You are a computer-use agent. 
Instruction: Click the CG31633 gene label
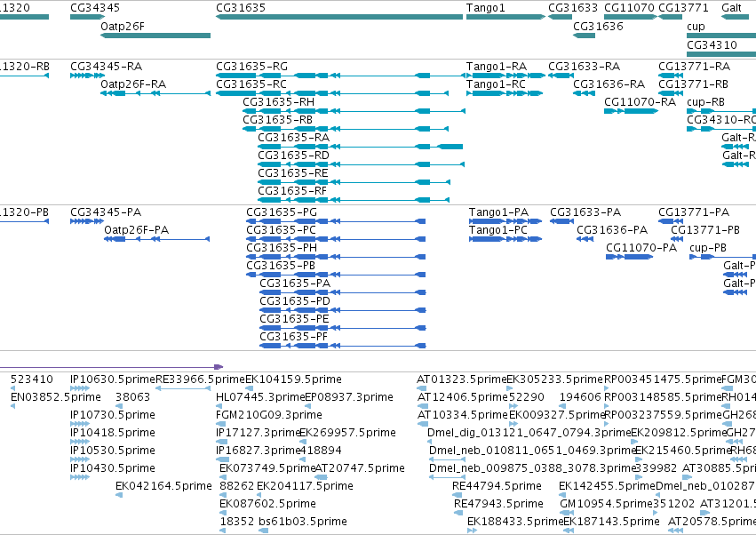573,8
